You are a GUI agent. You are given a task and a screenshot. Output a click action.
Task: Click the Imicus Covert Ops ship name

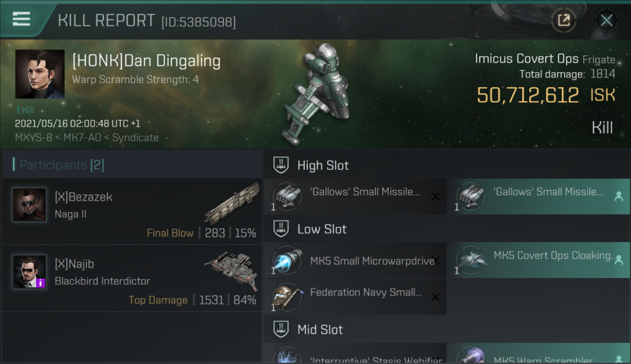[527, 59]
